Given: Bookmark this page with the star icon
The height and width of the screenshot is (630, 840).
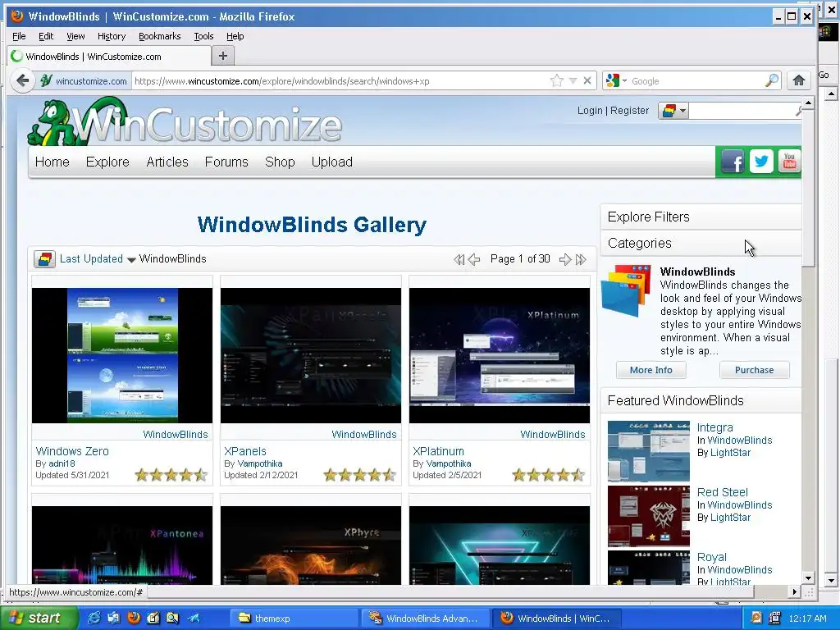Looking at the screenshot, I should 557,81.
